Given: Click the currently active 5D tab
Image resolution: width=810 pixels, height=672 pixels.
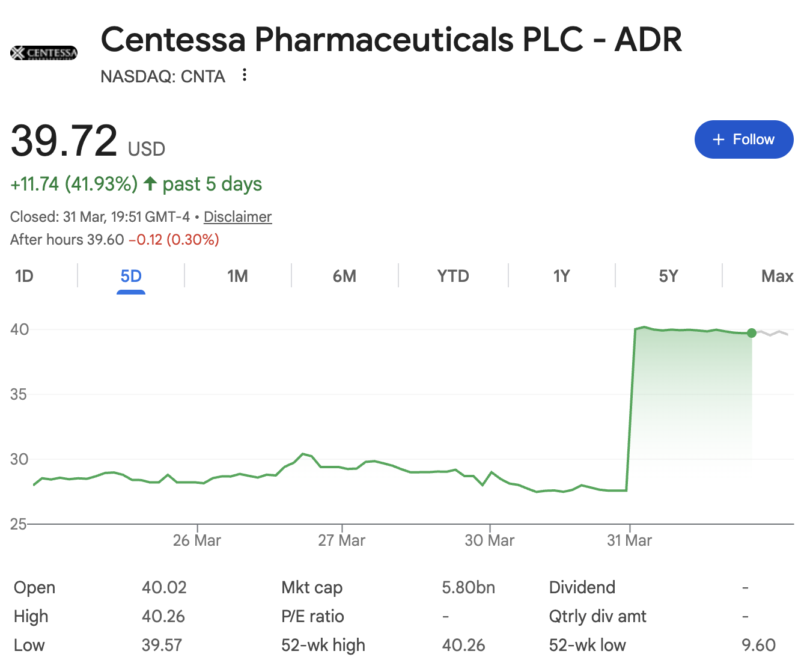Looking at the screenshot, I should pos(131,276).
